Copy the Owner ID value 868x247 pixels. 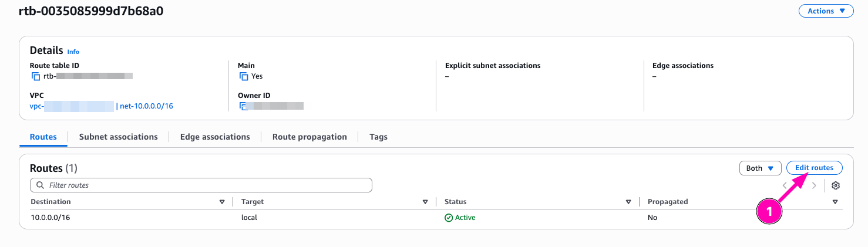(242, 106)
